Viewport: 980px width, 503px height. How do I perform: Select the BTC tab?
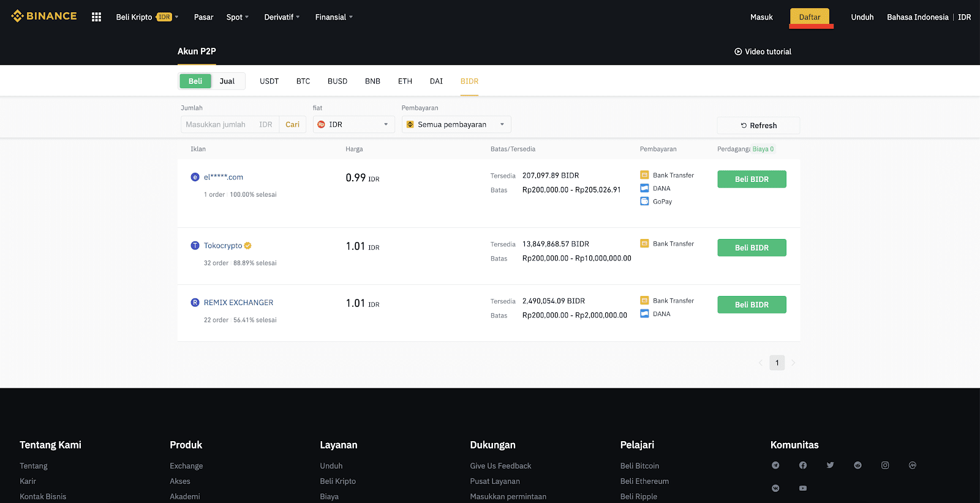pos(303,81)
